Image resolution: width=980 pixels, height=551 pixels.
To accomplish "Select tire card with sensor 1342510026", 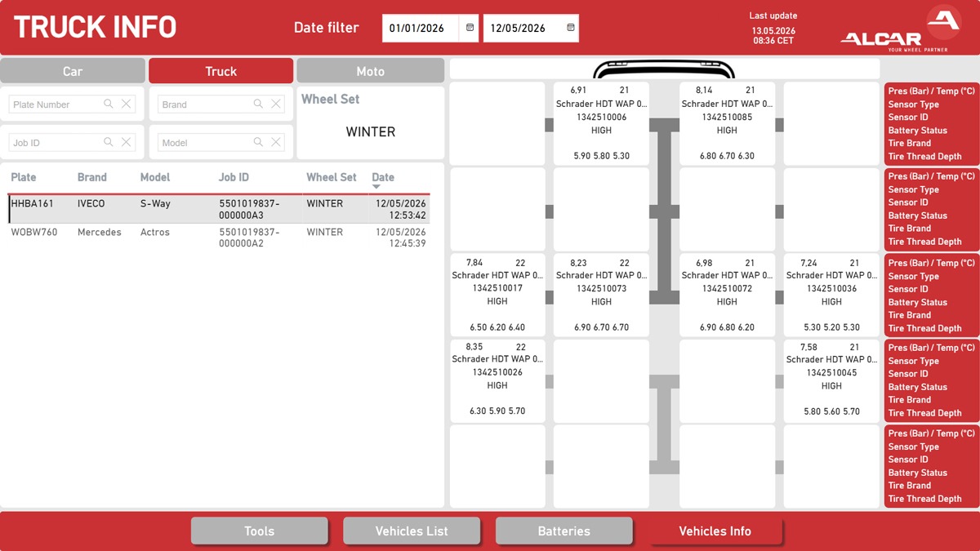I will click(x=497, y=380).
